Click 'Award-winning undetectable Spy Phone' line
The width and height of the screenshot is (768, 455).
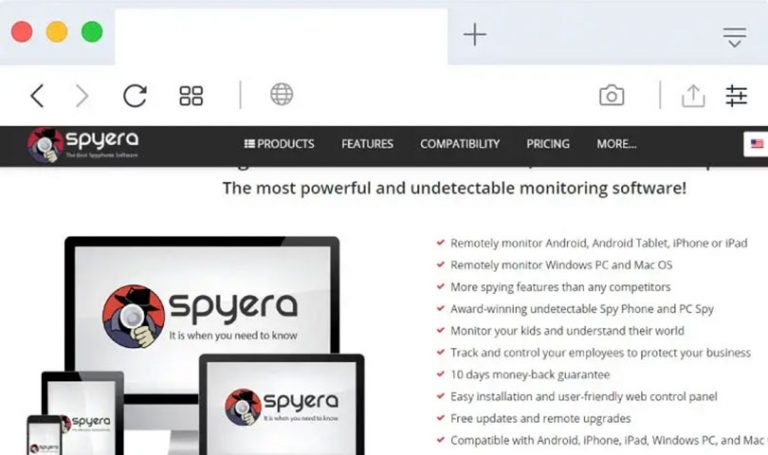pos(582,309)
